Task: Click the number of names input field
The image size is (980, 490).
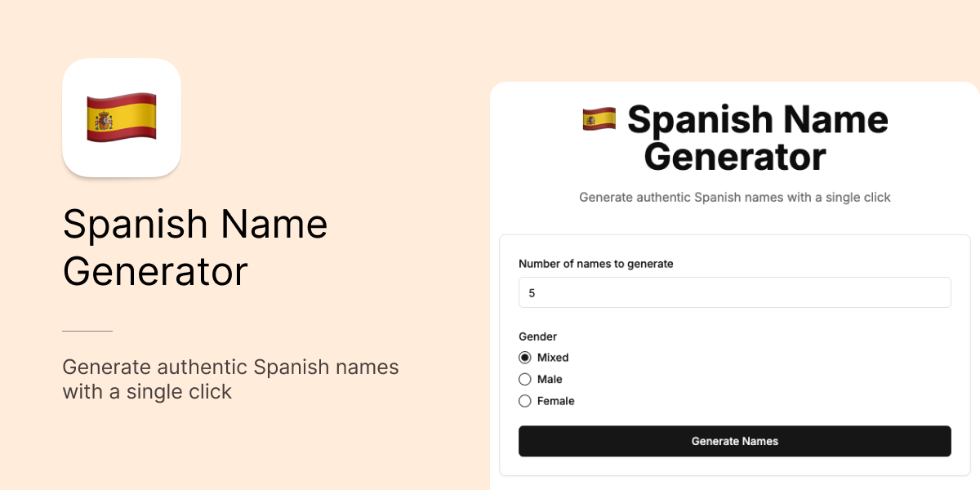Action: 735,292
